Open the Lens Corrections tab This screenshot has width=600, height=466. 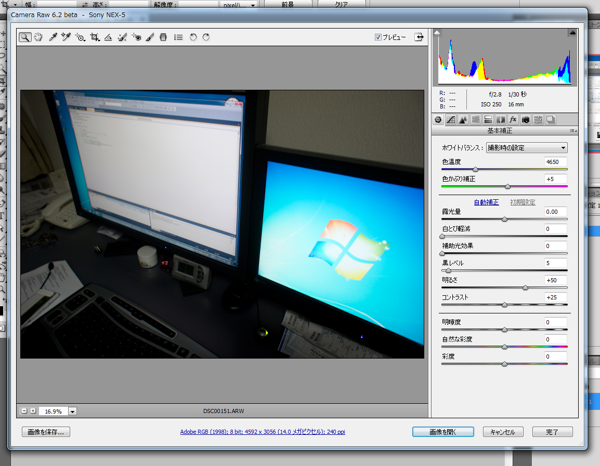tap(501, 120)
